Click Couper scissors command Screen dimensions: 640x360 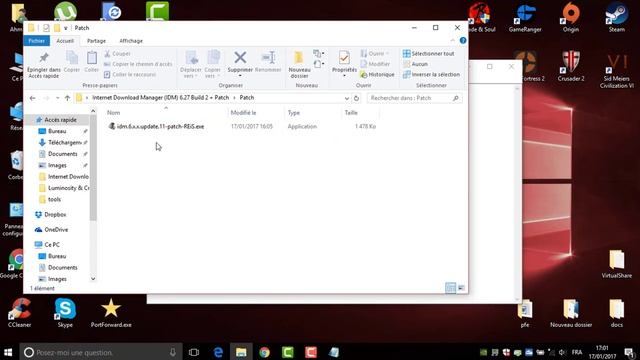(117, 53)
